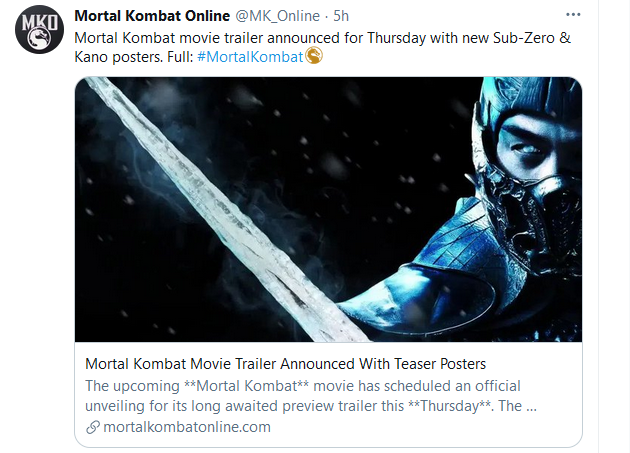Click the chain link icon beside the domain
Screen dimensions: 630x453
click(x=93, y=427)
